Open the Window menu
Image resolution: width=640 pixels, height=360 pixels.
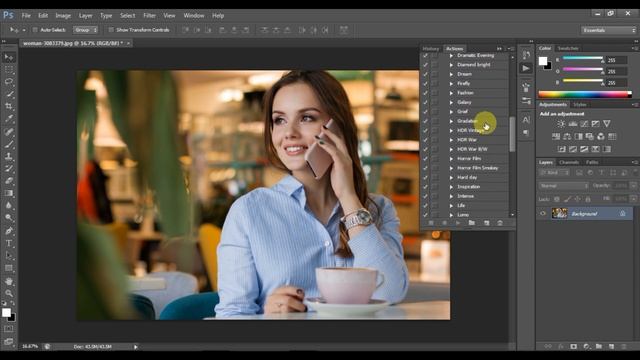[x=193, y=16]
